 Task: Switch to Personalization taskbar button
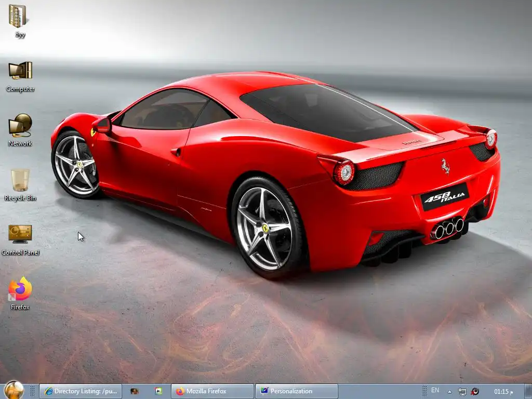296,391
